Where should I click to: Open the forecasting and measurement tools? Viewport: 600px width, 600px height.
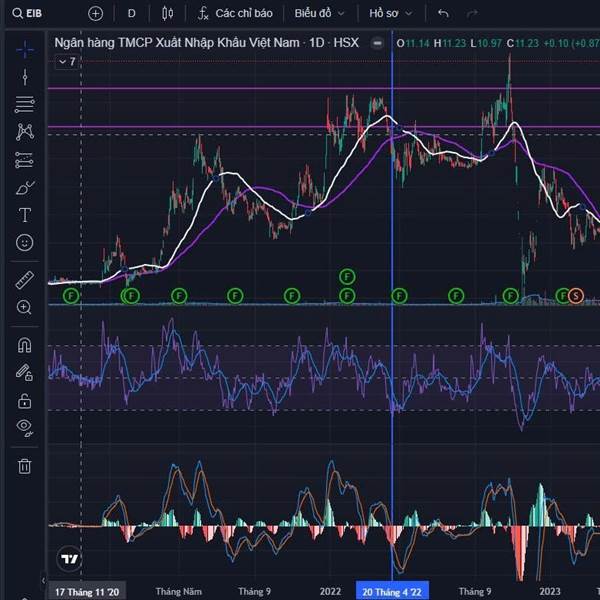pyautogui.click(x=24, y=160)
